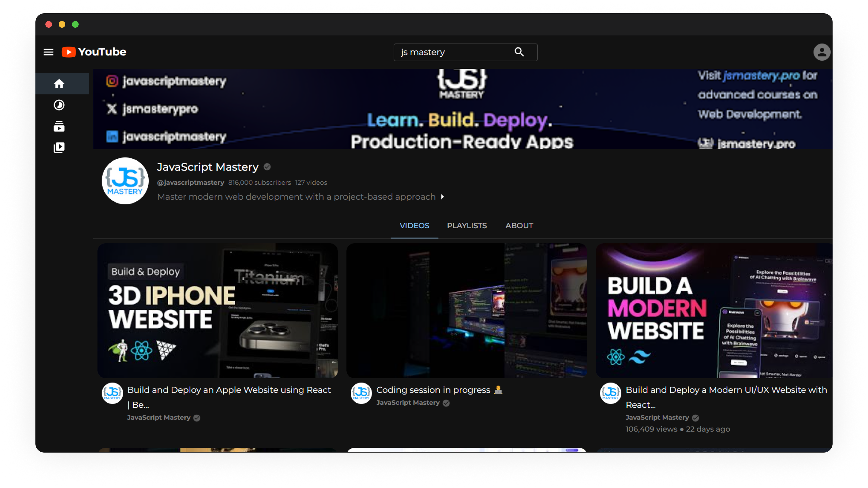This screenshot has height=488, width=868.
Task: Click the JavaScript Mastery channel title
Action: point(208,167)
